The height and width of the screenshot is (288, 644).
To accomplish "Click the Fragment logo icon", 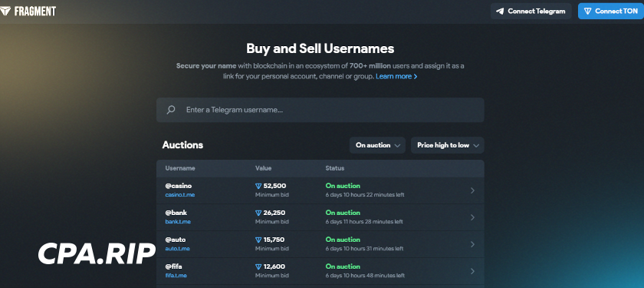I will point(5,11).
